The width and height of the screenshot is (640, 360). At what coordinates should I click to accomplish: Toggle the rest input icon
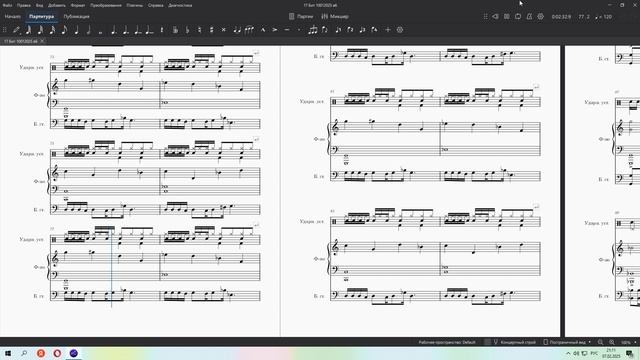pyautogui.click(x=162, y=30)
